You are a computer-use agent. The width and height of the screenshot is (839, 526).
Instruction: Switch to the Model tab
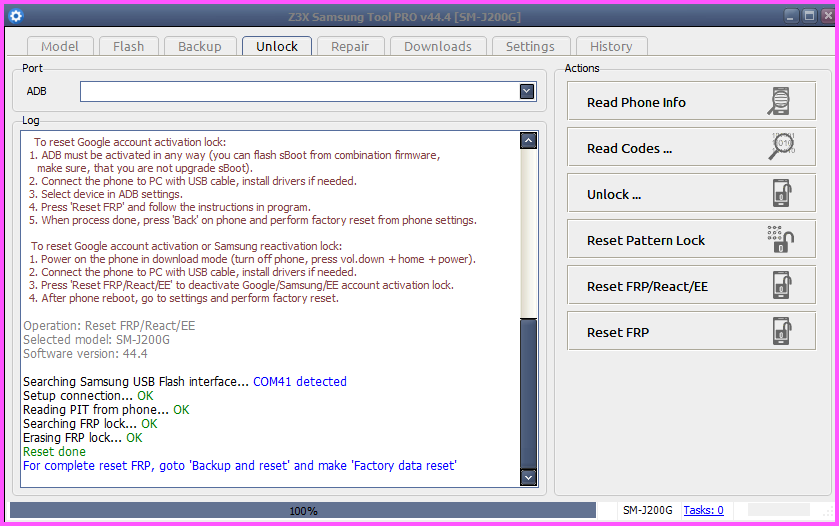point(60,47)
